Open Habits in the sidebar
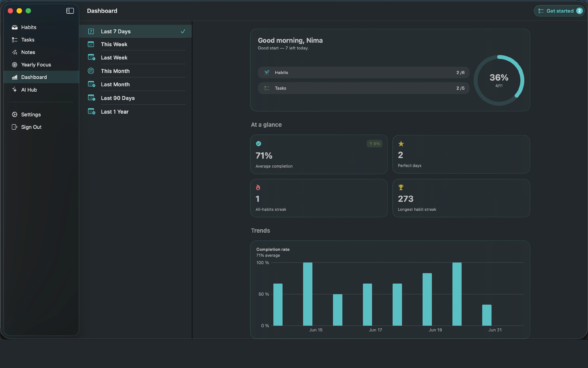Viewport: 588px width, 368px height. pos(41,27)
